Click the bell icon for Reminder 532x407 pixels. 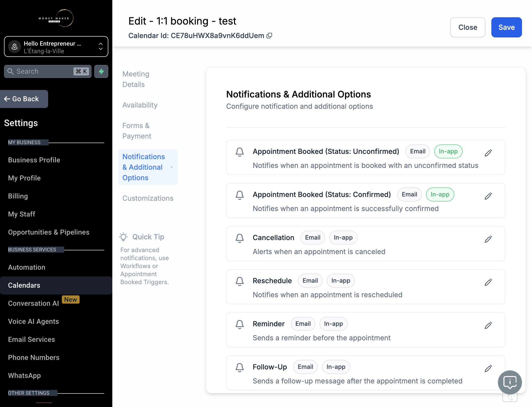click(x=240, y=324)
